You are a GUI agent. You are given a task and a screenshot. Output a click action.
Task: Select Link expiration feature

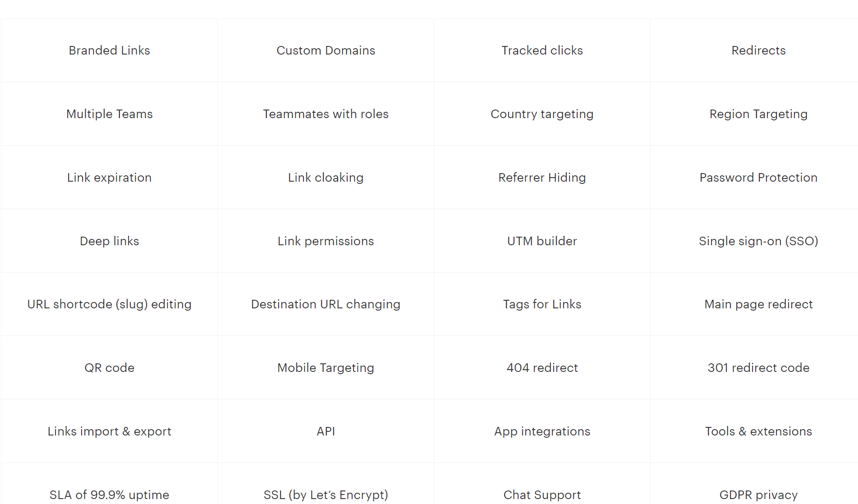click(109, 178)
